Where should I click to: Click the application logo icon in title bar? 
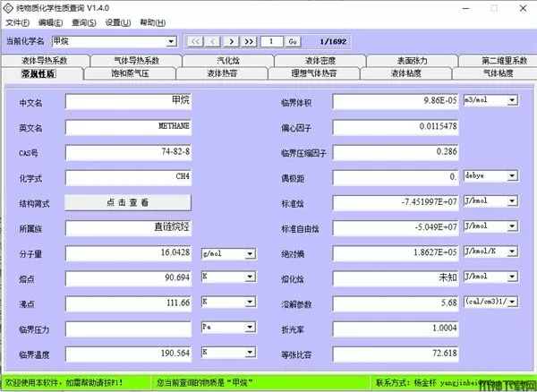click(x=7, y=7)
